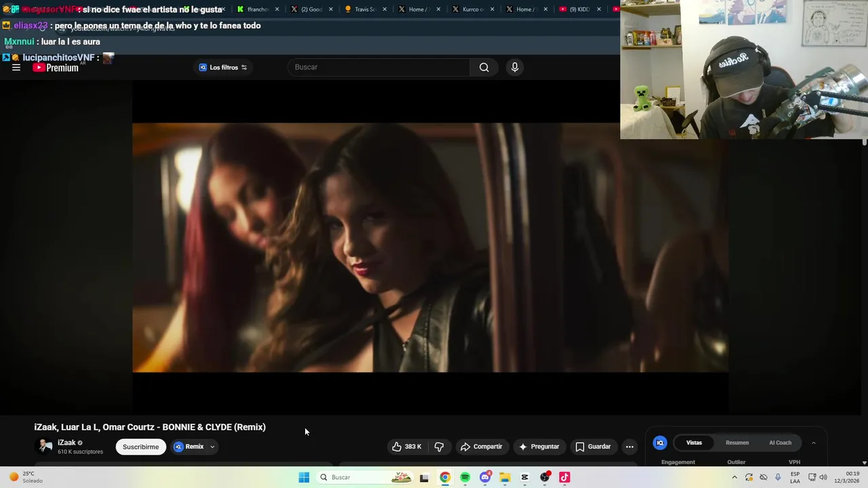Open CapCut from the taskbar
Viewport: 868px width, 488px height.
point(525,477)
